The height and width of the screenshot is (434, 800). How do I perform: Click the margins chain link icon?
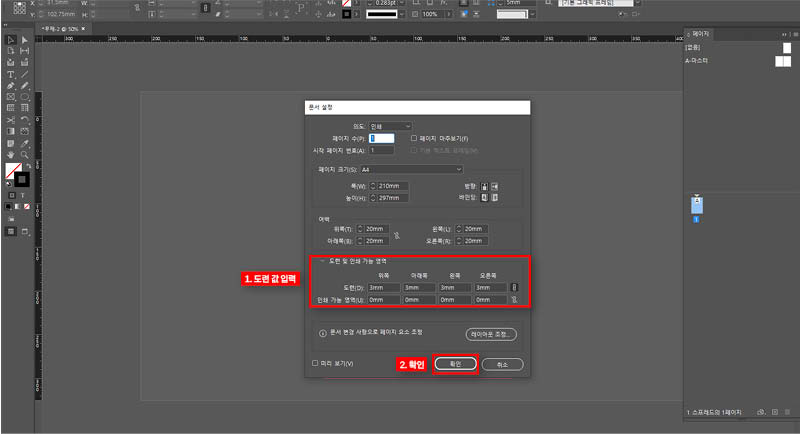click(x=396, y=235)
